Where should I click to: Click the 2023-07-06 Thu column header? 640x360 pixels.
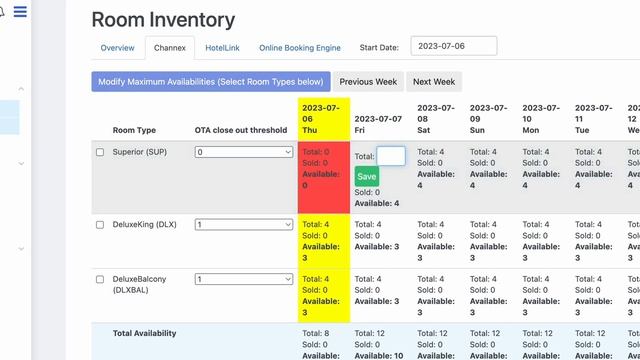click(x=324, y=119)
